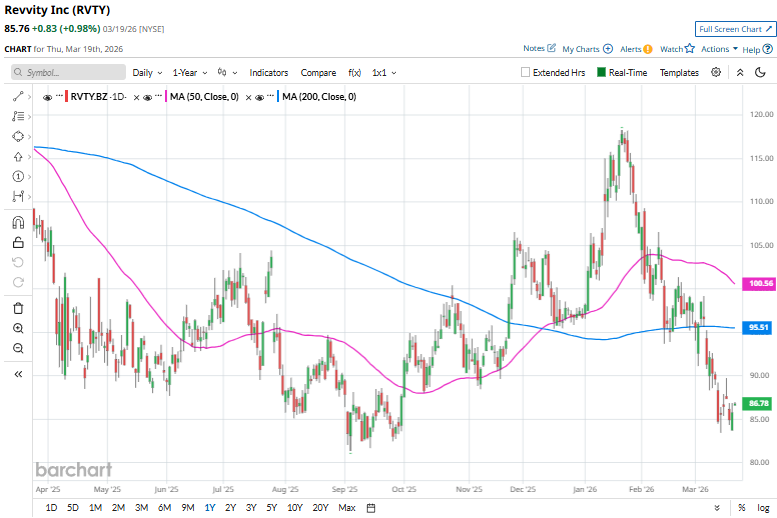Viewport: 777px width, 518px height.
Task: Open the Indicators menu
Action: [x=269, y=73]
